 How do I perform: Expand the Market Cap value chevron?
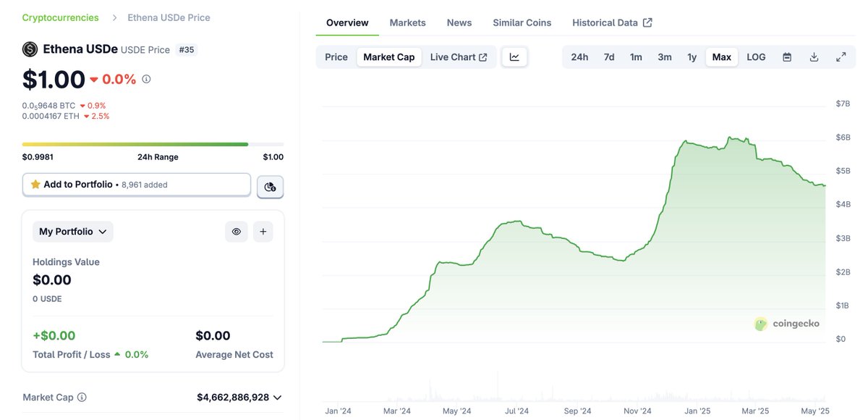point(278,398)
